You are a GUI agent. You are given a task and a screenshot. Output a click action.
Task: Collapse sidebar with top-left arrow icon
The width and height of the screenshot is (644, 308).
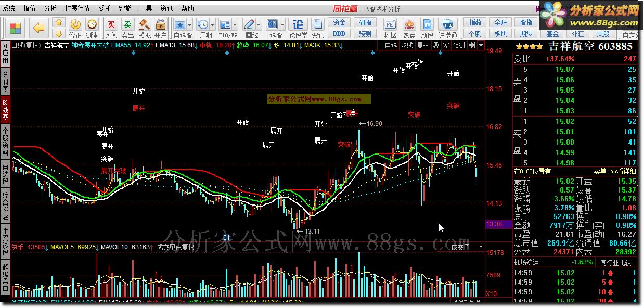click(x=5, y=45)
